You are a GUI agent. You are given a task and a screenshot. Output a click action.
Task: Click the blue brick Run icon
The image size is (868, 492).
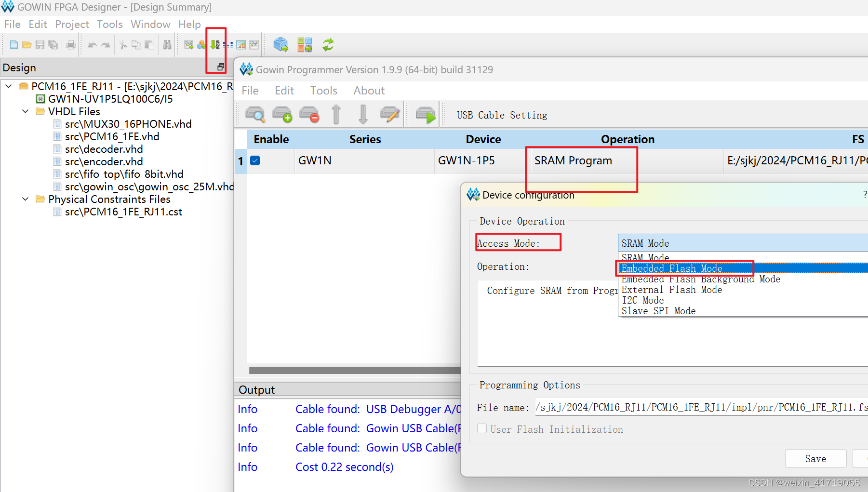coord(280,45)
